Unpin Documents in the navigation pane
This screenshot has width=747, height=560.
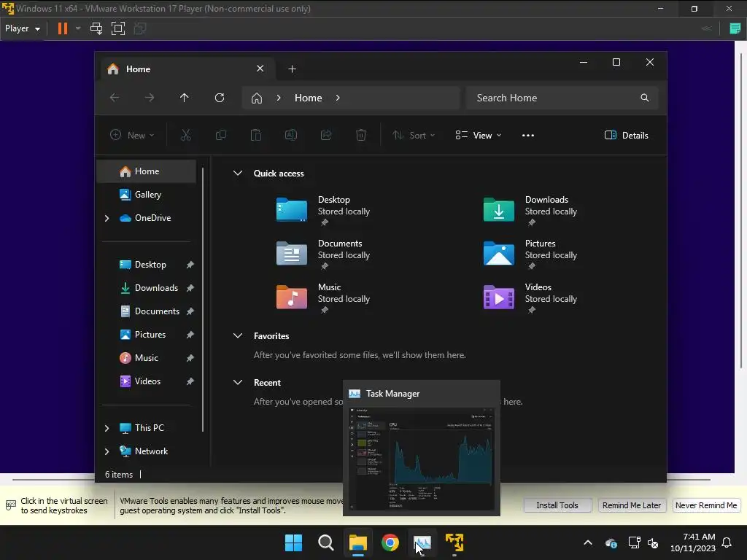pos(190,311)
